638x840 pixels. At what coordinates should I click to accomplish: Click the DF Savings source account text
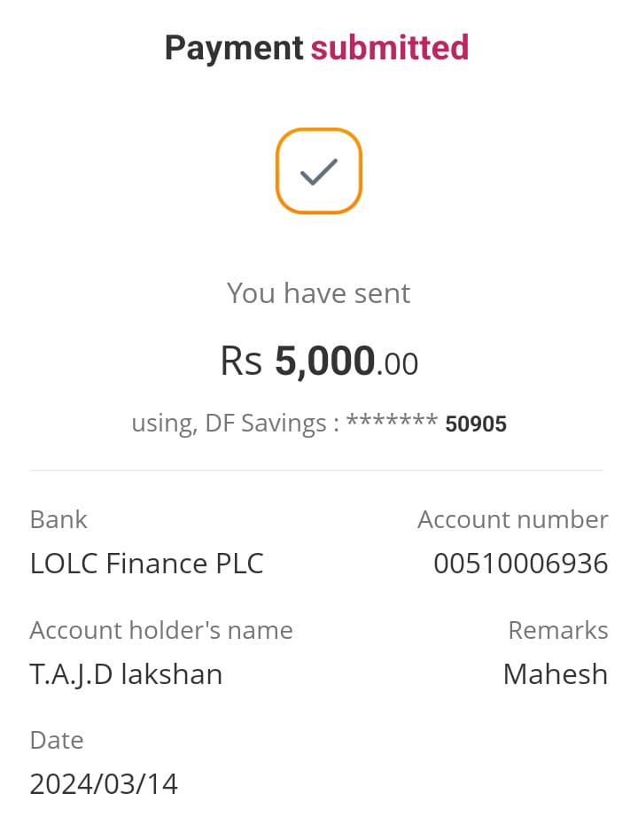coord(272,424)
